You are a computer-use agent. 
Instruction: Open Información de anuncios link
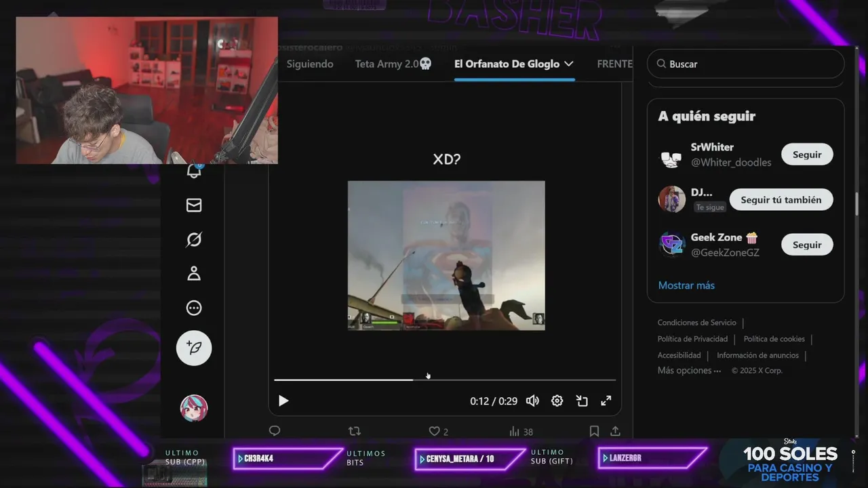coord(757,355)
